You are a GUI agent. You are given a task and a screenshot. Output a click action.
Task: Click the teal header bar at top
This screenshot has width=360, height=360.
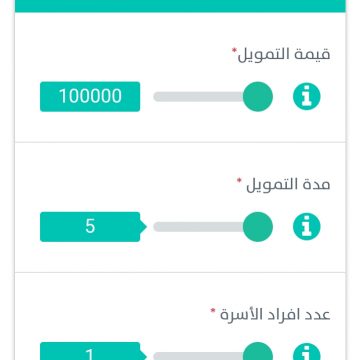(180, 6)
